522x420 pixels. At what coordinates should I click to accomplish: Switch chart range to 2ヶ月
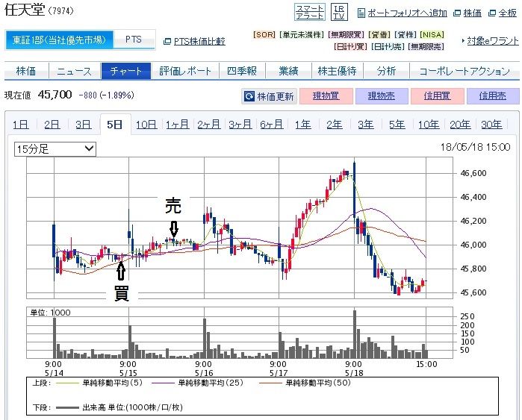209,125
